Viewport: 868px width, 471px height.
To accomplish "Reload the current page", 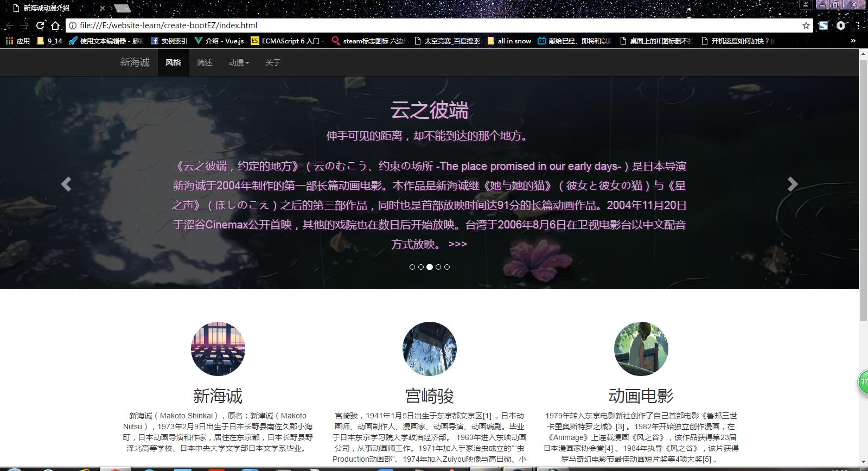I will click(x=40, y=26).
